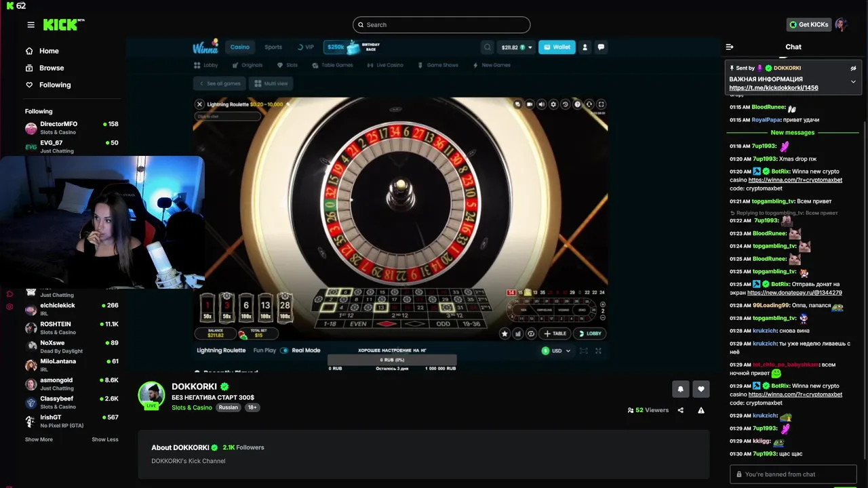This screenshot has height=488, width=868.
Task: Expand the pinned message chevron
Action: pos(853,81)
